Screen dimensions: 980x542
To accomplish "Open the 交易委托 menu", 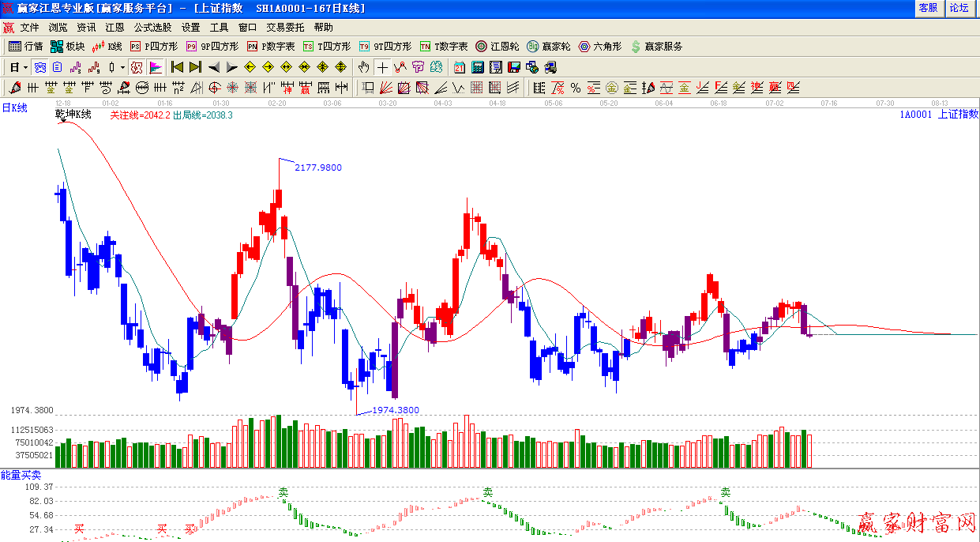I will [x=284, y=27].
